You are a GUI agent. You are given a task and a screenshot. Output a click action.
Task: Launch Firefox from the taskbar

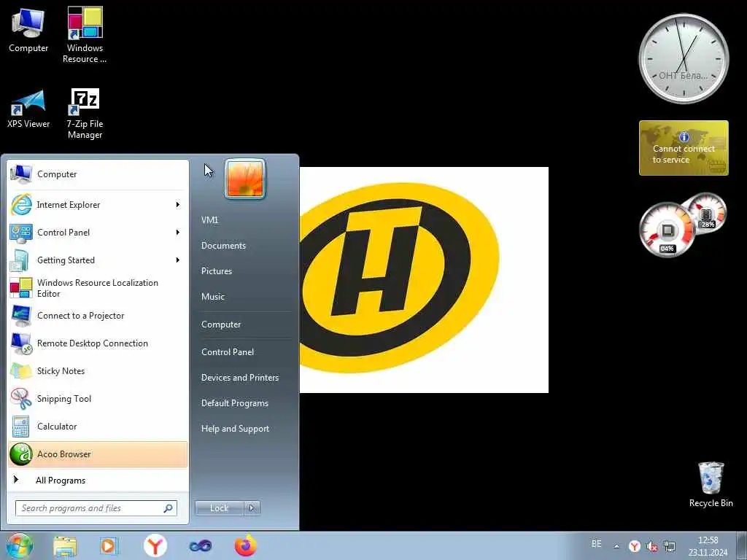[245, 545]
